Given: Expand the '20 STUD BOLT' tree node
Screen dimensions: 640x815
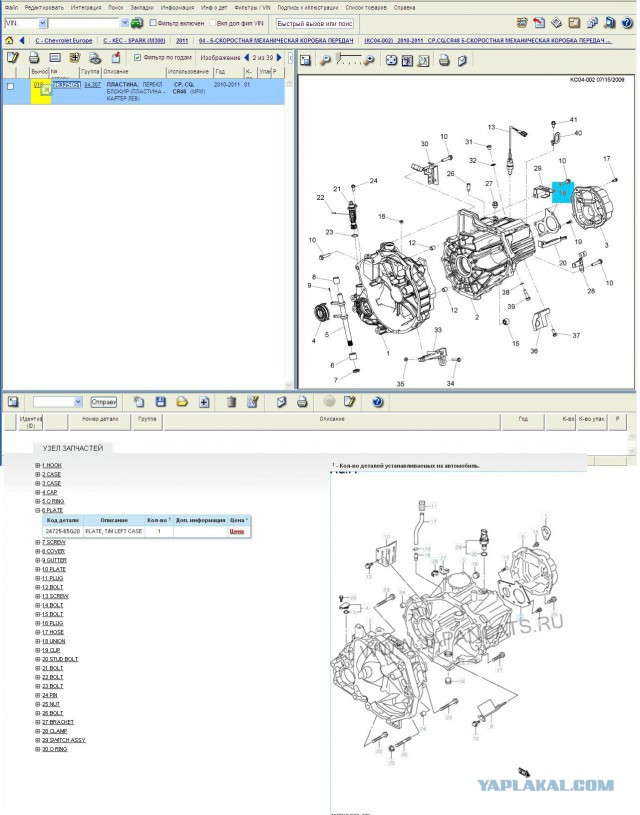Looking at the screenshot, I should pos(37,659).
